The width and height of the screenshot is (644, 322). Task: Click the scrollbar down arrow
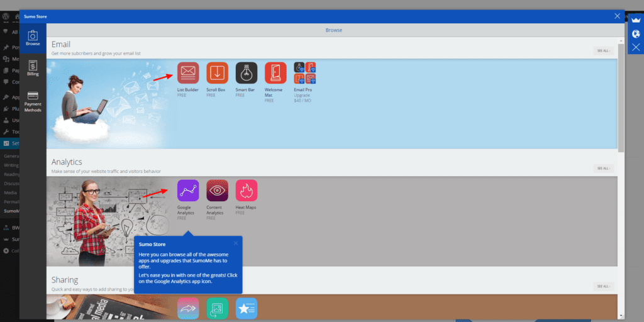(621, 316)
